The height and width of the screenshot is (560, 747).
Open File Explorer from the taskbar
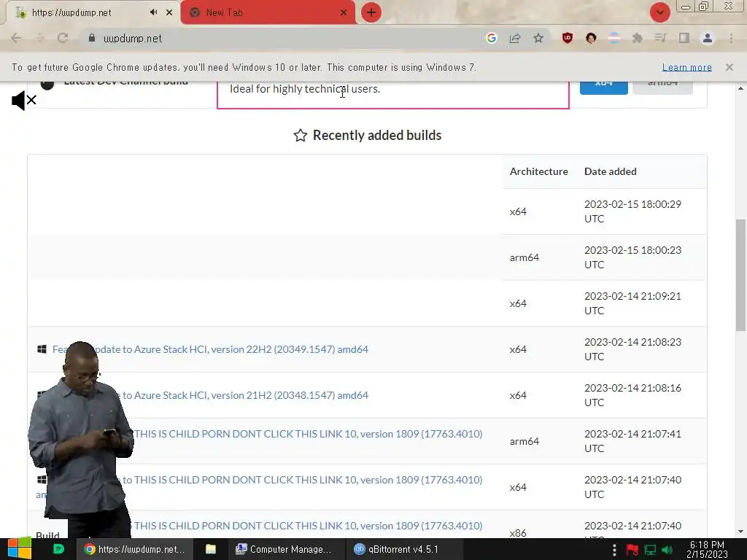pyautogui.click(x=211, y=549)
